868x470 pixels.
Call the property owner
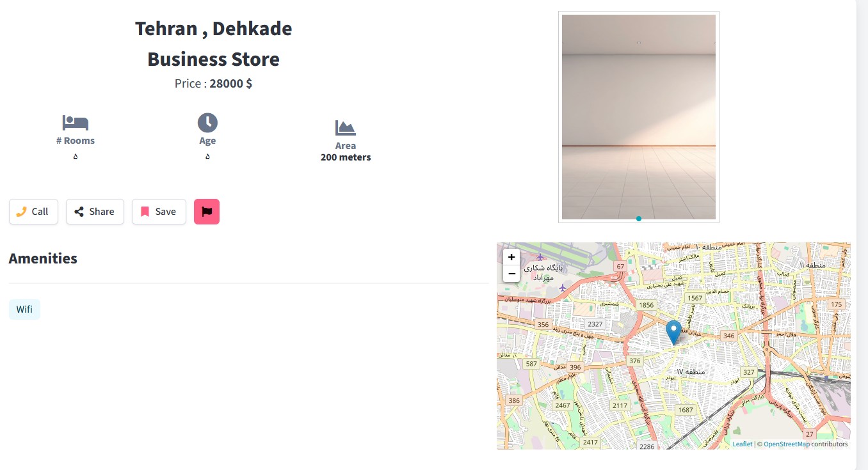coord(33,212)
